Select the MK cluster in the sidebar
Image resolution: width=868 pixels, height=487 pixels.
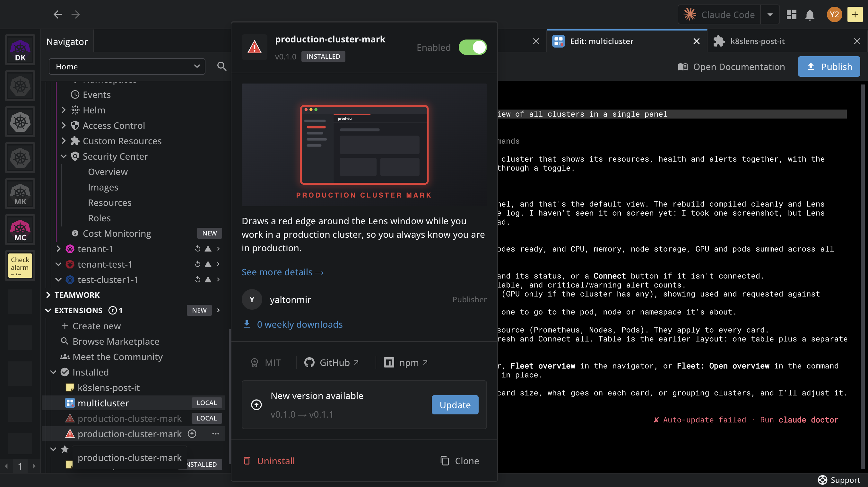pos(20,194)
